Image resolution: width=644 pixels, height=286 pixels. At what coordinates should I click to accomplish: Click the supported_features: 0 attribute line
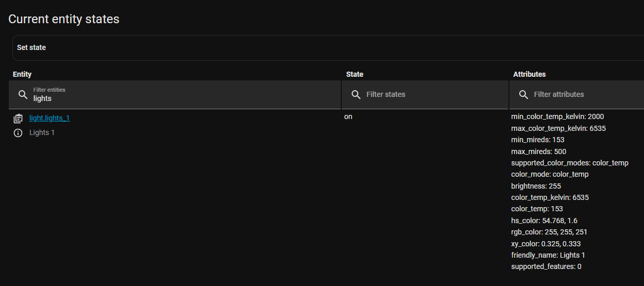(546, 266)
